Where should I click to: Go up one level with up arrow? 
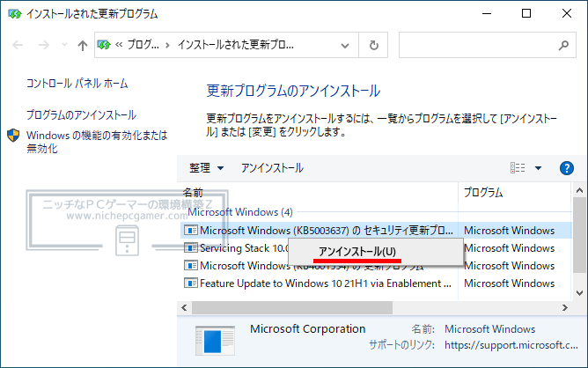click(x=83, y=46)
